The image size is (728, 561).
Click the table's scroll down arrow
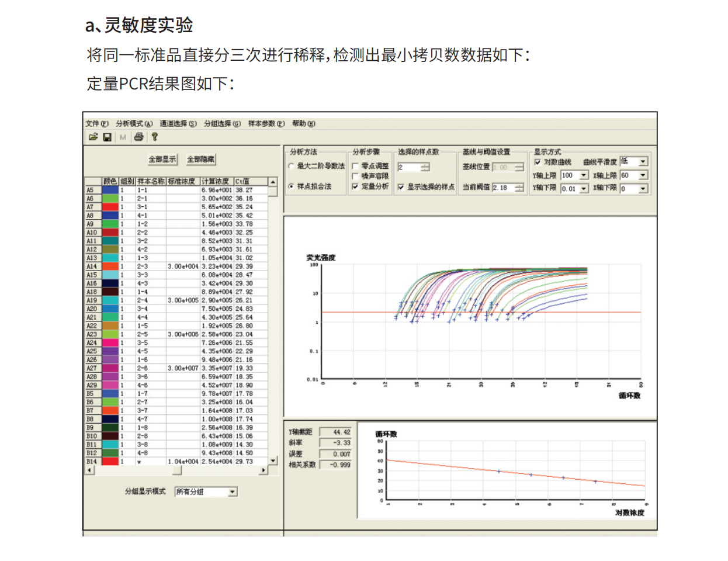pos(273,461)
